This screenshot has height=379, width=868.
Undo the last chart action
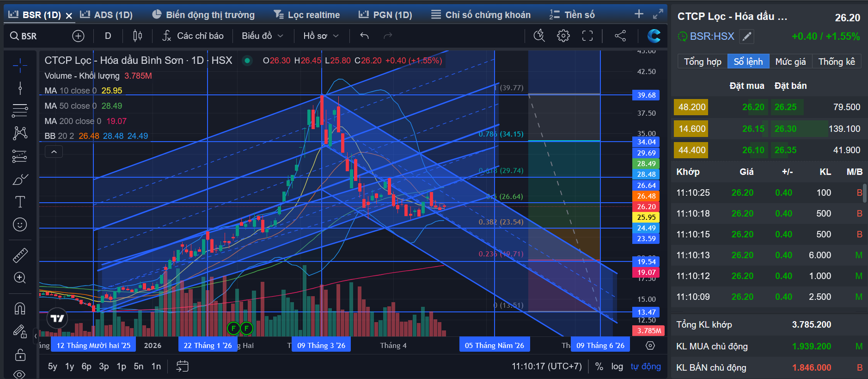pos(364,36)
